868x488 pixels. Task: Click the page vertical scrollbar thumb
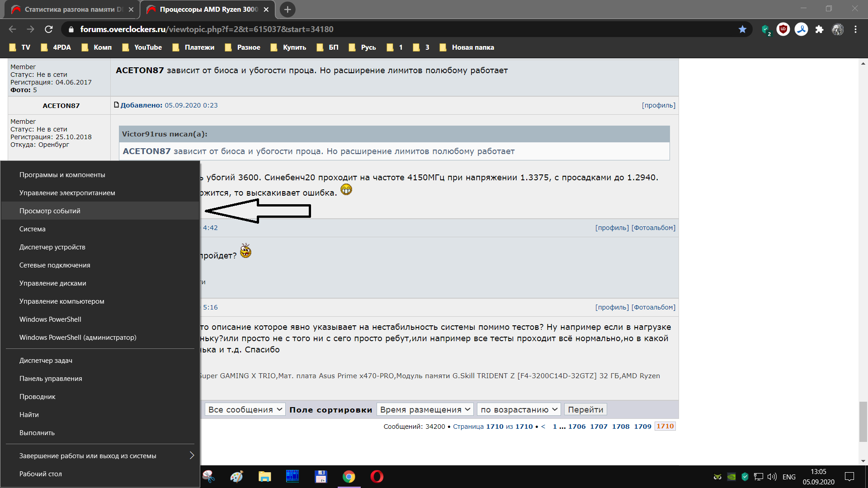[863, 421]
